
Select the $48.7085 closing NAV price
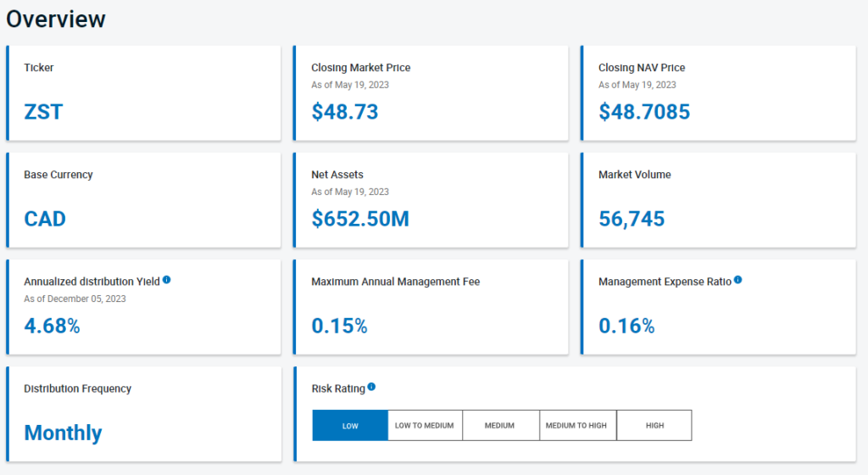[x=644, y=112]
